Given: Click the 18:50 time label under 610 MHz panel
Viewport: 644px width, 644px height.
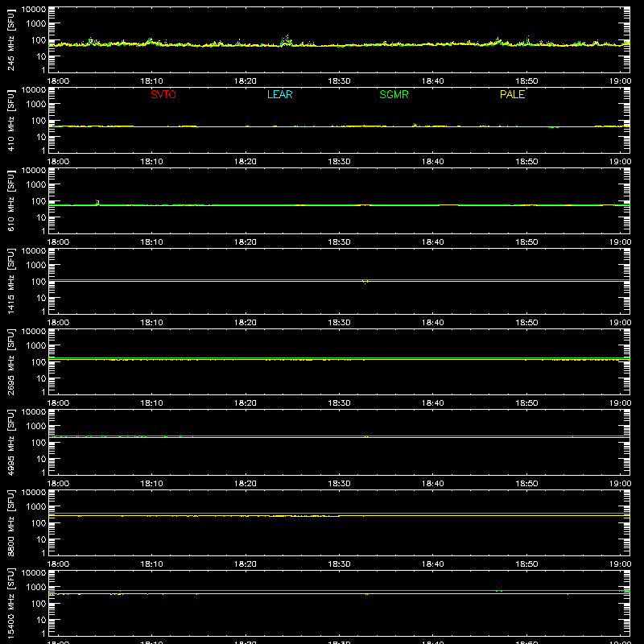Looking at the screenshot, I should pos(526,242).
